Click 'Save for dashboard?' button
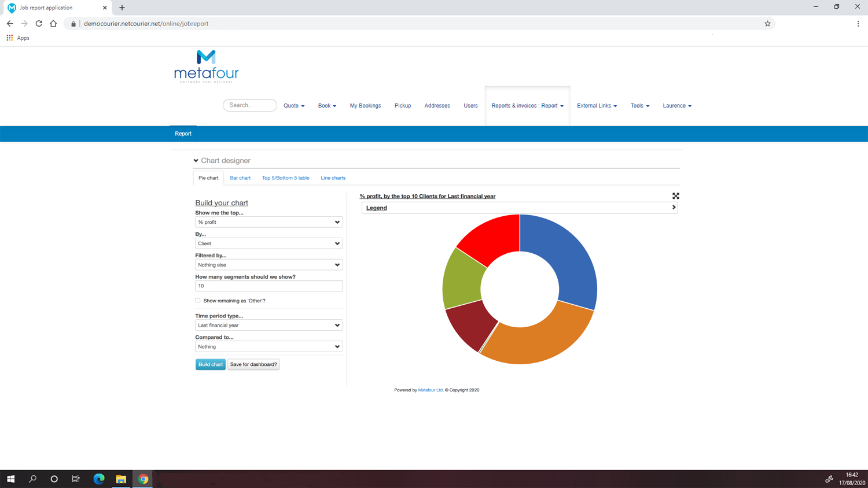 253,364
